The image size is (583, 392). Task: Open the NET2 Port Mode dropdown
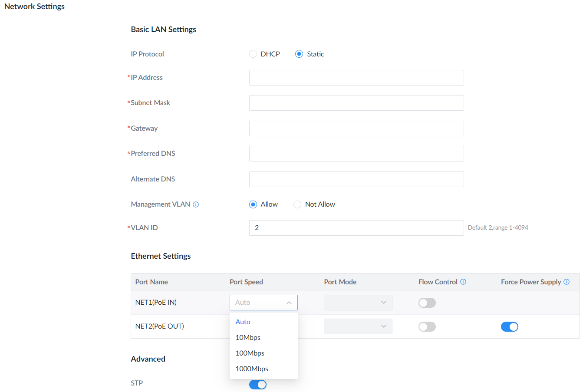click(x=358, y=326)
